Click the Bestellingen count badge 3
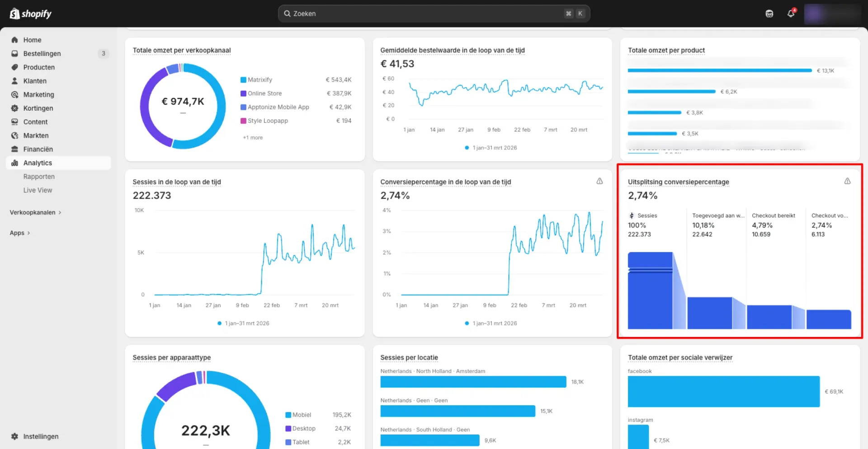The image size is (868, 449). click(103, 53)
